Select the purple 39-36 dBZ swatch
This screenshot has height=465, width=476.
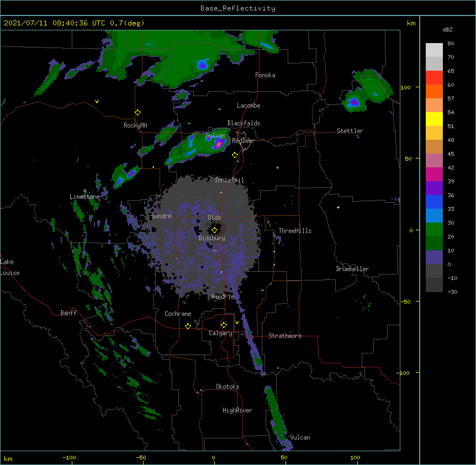click(x=434, y=188)
